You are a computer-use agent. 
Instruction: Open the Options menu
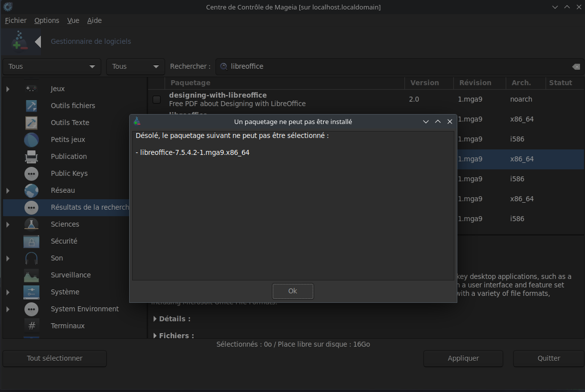(47, 20)
